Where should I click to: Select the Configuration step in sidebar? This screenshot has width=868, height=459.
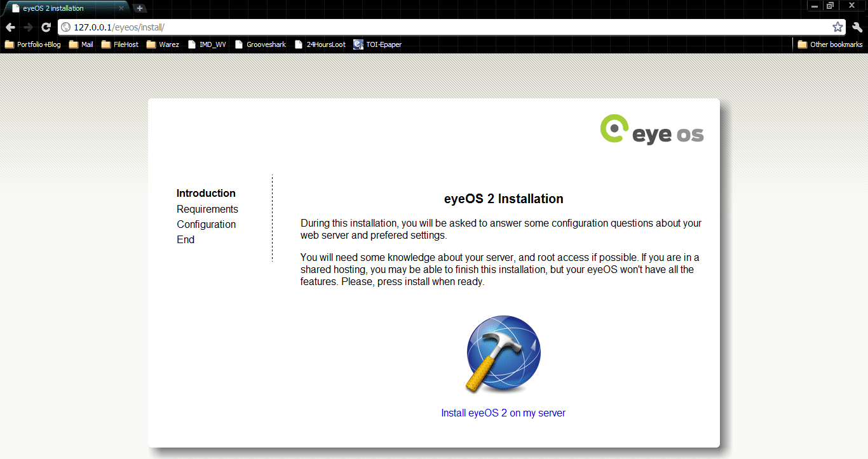tap(206, 224)
